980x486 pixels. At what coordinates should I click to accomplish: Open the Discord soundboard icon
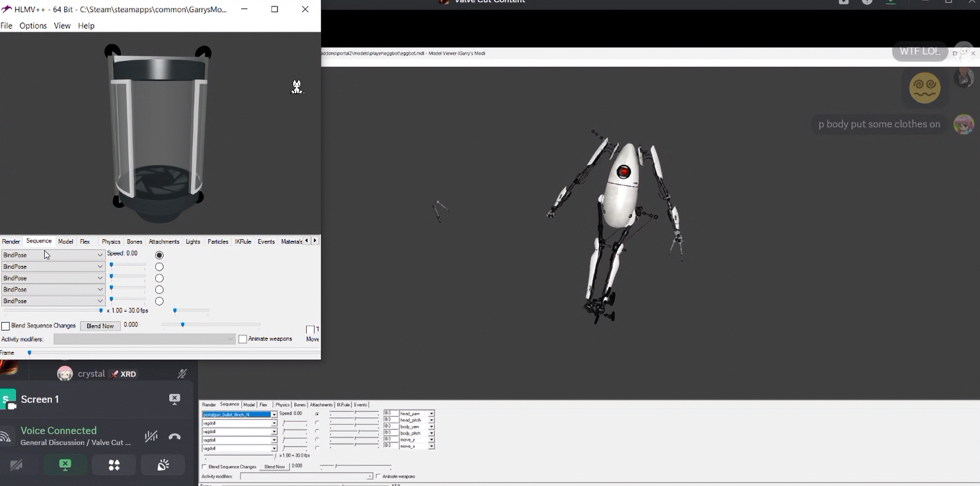(x=163, y=465)
